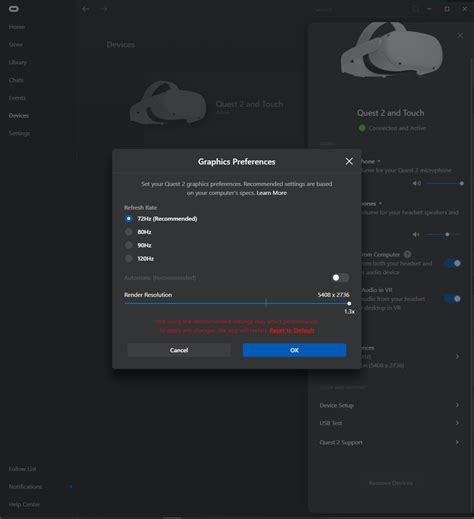Expand the Quest 2 Support row chevron

[x=457, y=442]
